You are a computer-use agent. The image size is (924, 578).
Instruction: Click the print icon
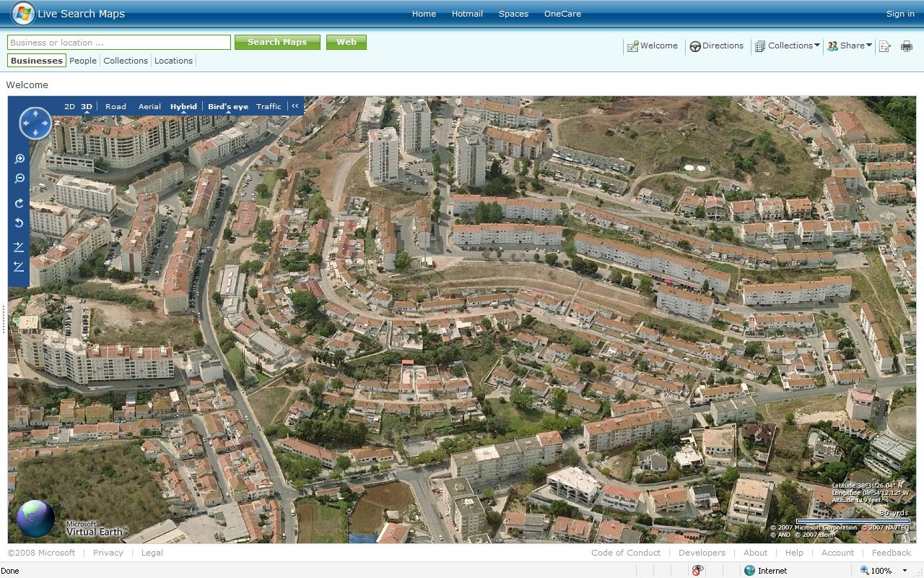[x=906, y=46]
